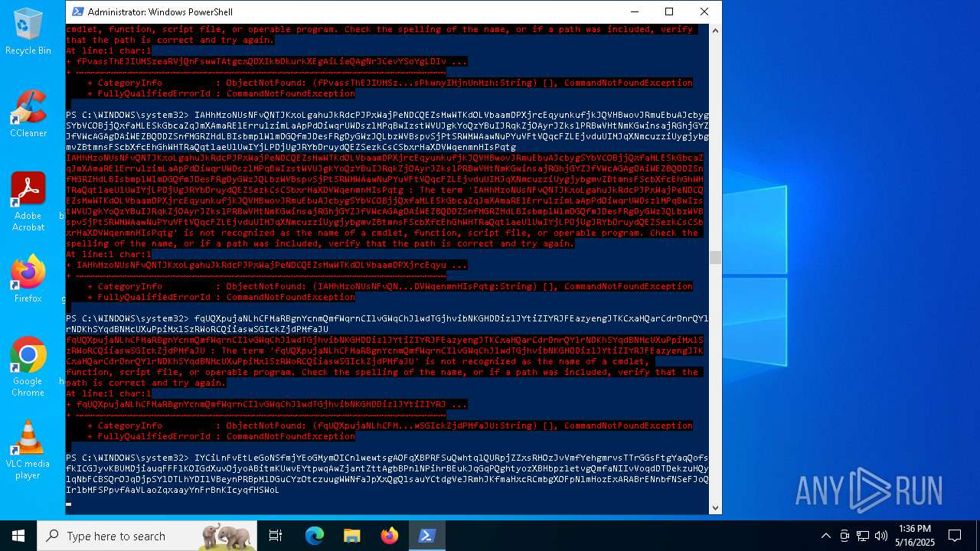Open File Explorer from the taskbar
The width and height of the screenshot is (980, 551).
351,536
